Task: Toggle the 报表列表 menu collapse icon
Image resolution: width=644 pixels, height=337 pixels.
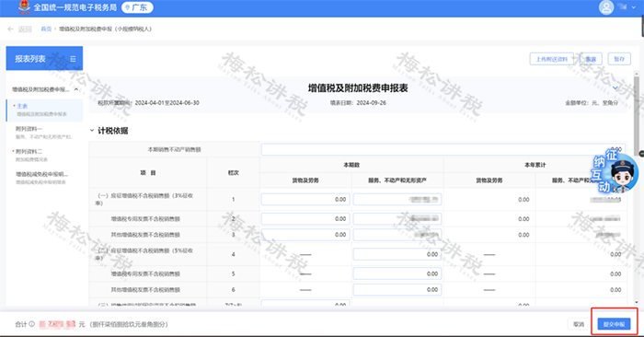Action: 73,59
